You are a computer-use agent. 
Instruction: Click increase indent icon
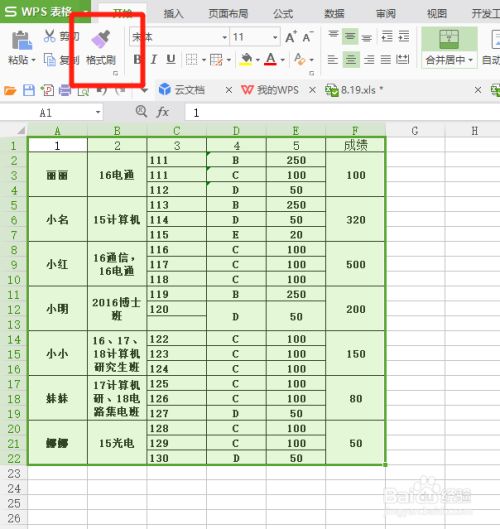pos(404,36)
